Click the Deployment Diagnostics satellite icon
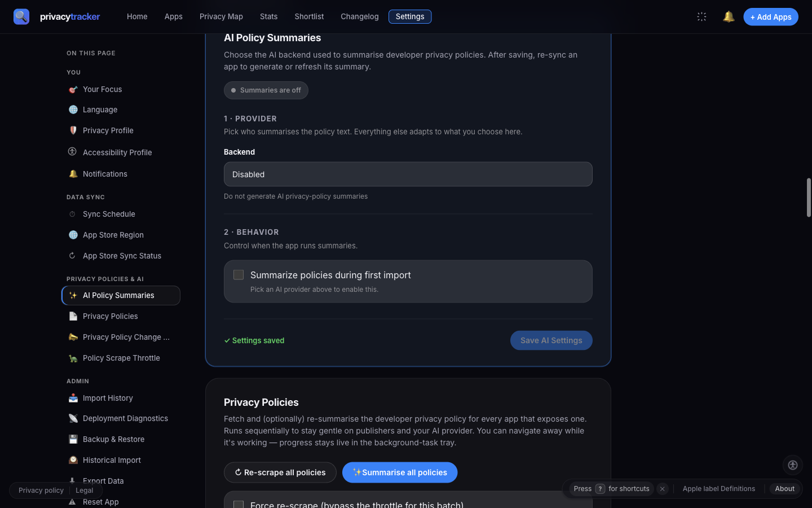This screenshot has height=508, width=812. tap(73, 418)
